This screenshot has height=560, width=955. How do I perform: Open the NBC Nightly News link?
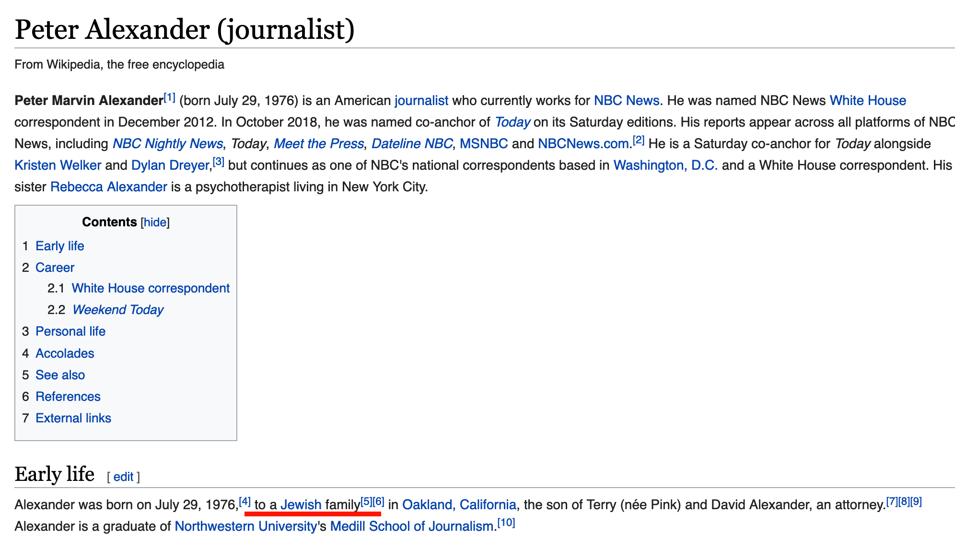tap(167, 144)
